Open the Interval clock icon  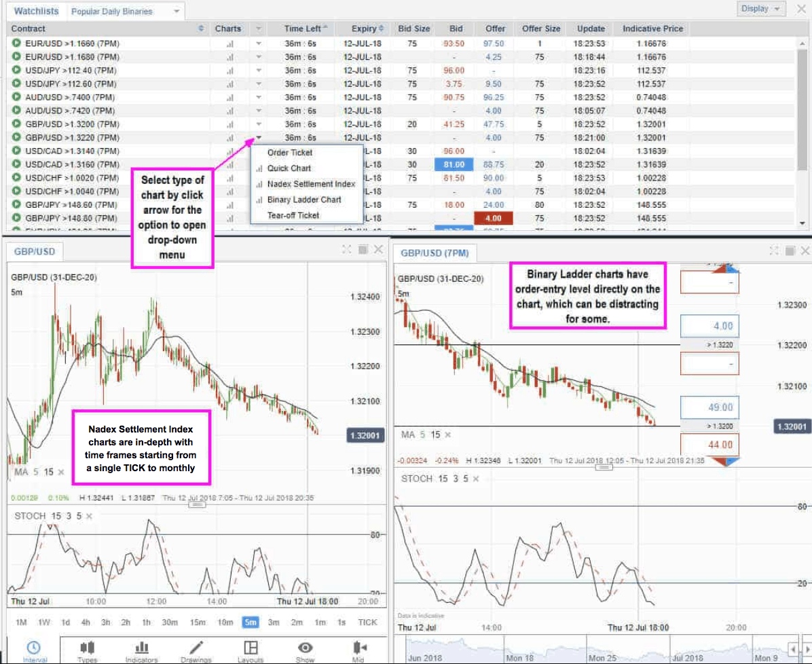pos(33,648)
